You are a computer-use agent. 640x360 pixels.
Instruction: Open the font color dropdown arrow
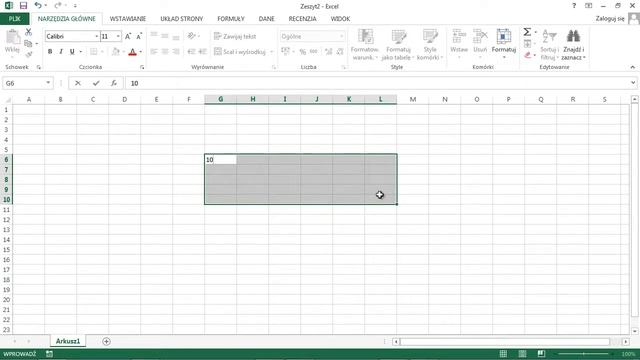pos(140,52)
